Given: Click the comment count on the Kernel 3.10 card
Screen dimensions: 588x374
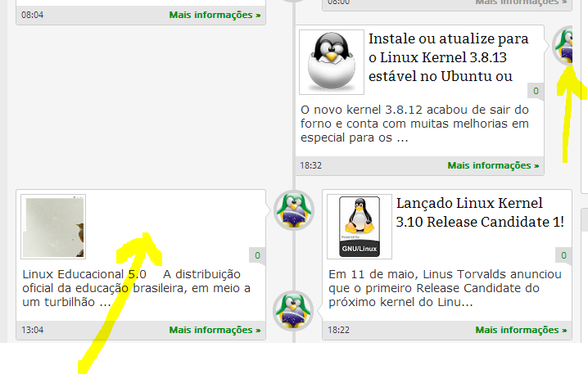Looking at the screenshot, I should 563,255.
